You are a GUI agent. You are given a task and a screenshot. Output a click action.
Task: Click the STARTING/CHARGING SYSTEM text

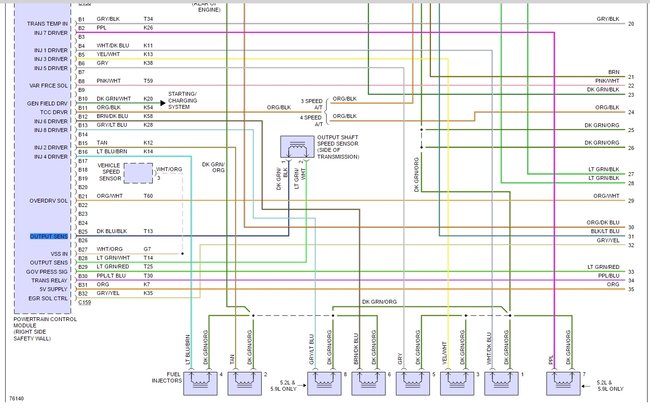coord(182,100)
